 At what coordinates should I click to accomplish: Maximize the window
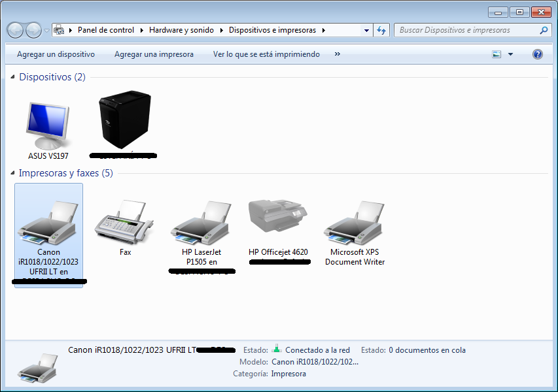tap(519, 12)
